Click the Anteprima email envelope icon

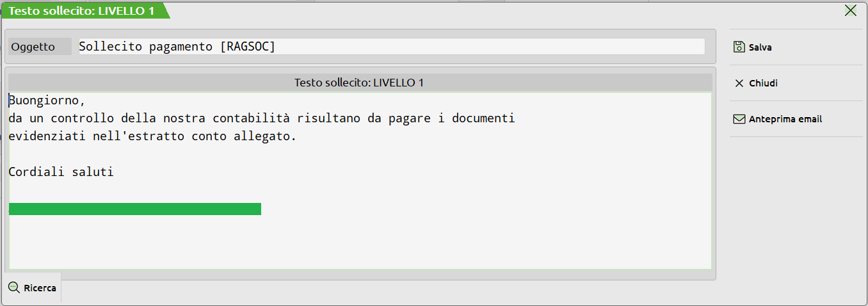(739, 119)
